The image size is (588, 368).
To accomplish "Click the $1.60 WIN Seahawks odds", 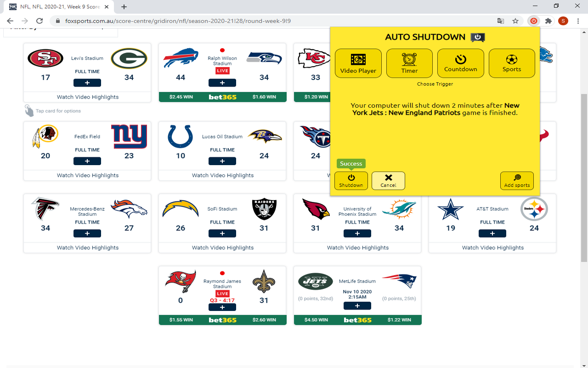I will 264,97.
